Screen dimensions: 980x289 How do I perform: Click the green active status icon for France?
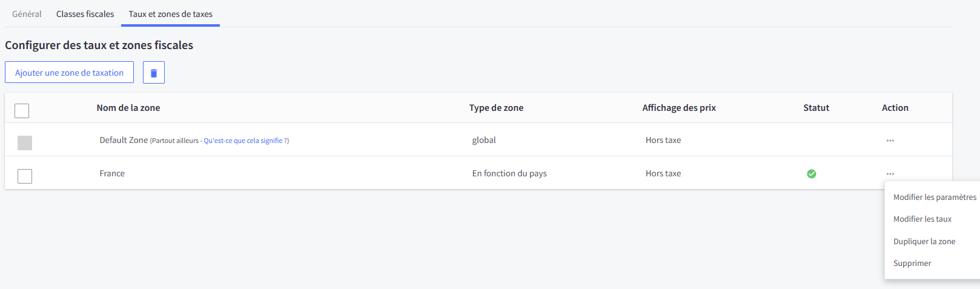pos(812,174)
